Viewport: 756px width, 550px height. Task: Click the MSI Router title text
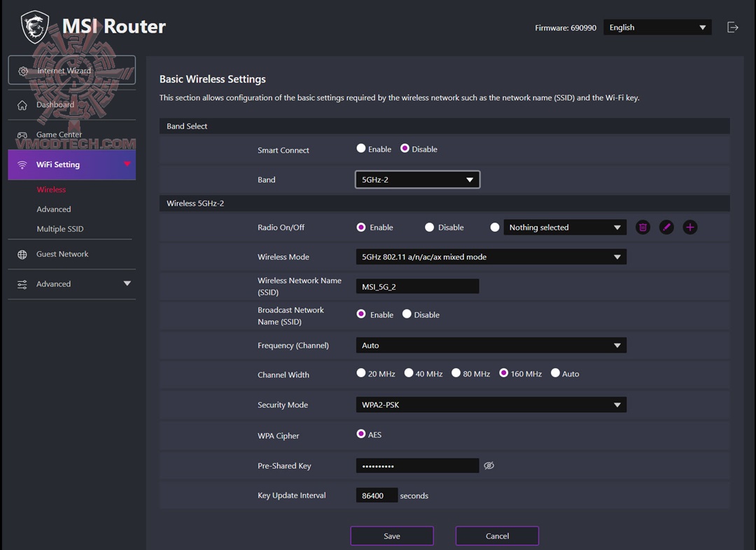pos(114,27)
